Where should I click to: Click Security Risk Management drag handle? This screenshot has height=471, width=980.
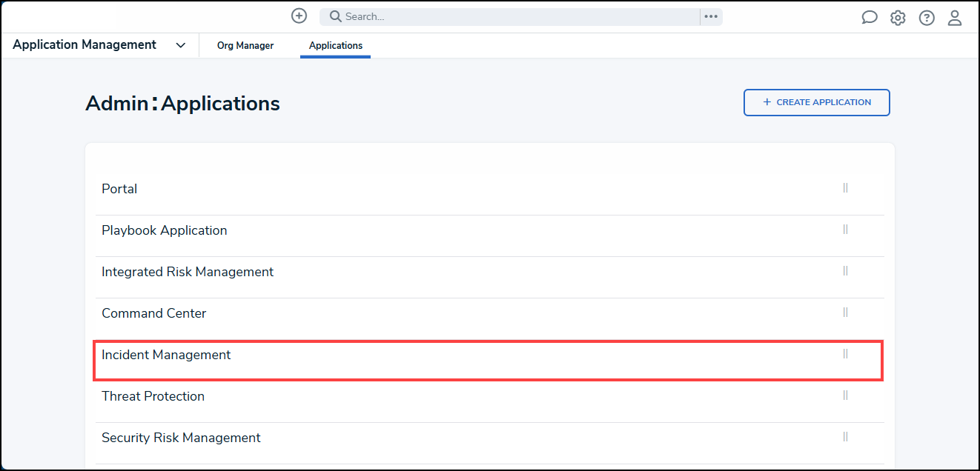(x=845, y=437)
